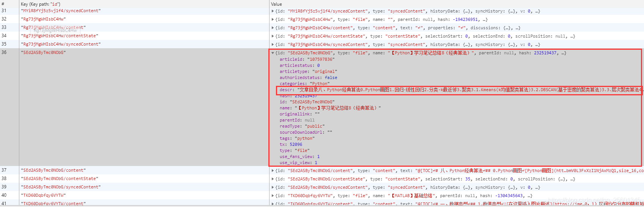Viewport: 644px width, 207px height.
Task: Click the articleid "107597836" property line
Action: 307,59
